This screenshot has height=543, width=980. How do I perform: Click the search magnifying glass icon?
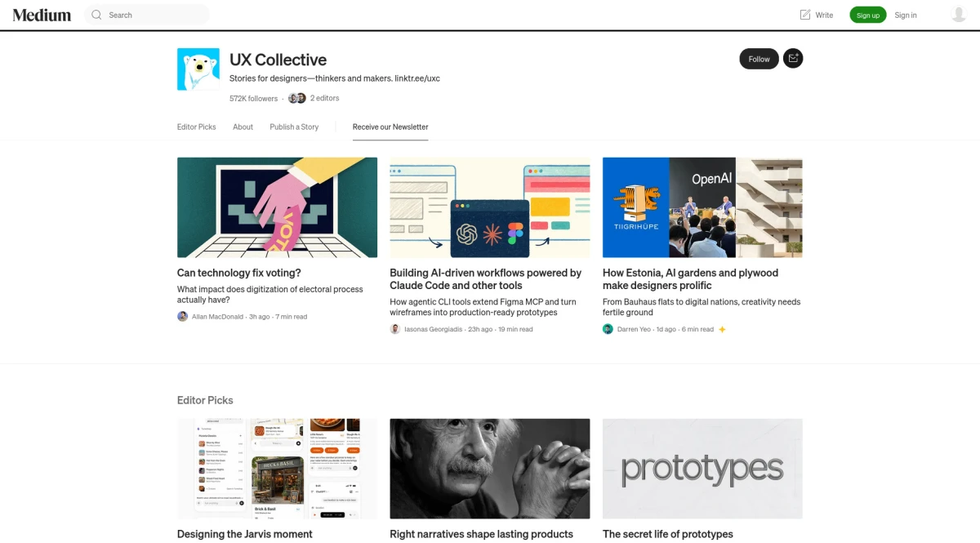pos(96,15)
